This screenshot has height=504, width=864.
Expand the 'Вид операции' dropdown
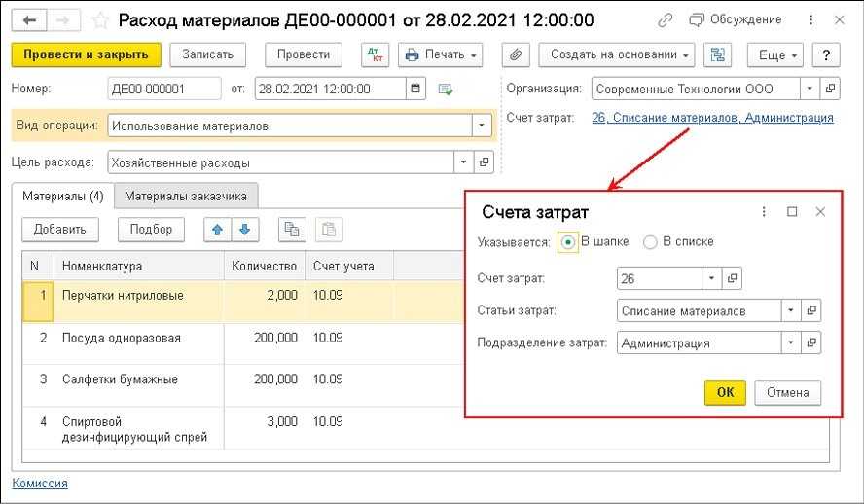click(481, 126)
